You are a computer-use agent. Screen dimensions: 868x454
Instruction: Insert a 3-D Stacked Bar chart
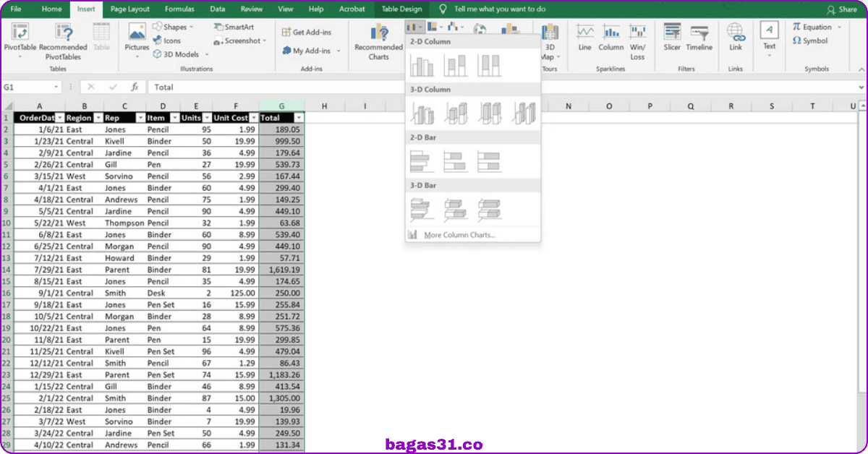456,210
